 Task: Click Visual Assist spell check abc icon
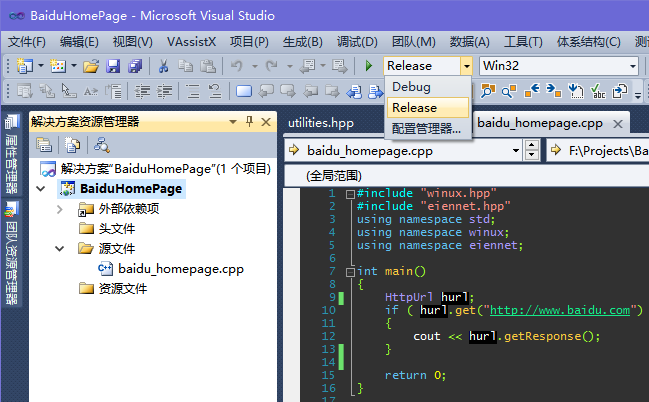(x=598, y=91)
